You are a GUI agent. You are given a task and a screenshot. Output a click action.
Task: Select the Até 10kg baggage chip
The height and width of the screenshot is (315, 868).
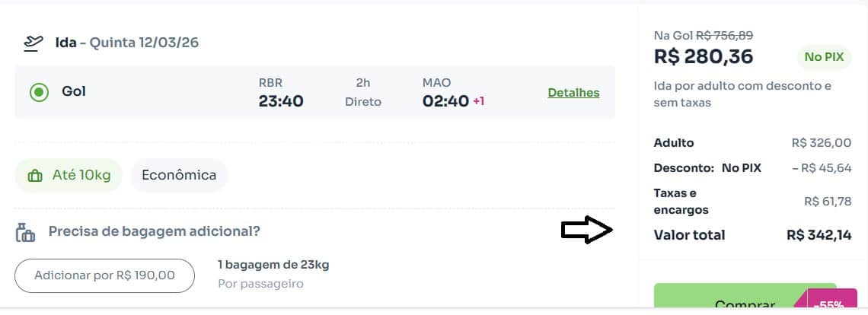[69, 176]
